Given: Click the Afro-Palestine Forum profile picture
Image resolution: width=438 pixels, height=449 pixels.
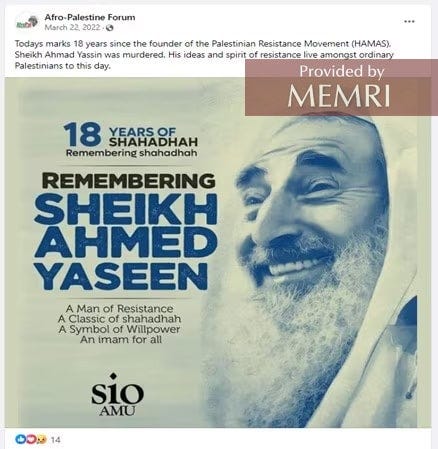Looking at the screenshot, I should pyautogui.click(x=25, y=24).
